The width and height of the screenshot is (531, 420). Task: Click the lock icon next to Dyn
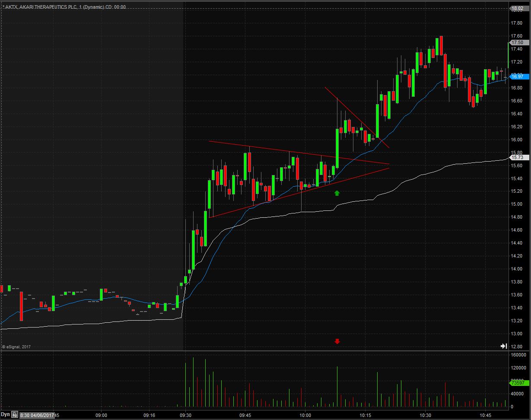pyautogui.click(x=15, y=415)
